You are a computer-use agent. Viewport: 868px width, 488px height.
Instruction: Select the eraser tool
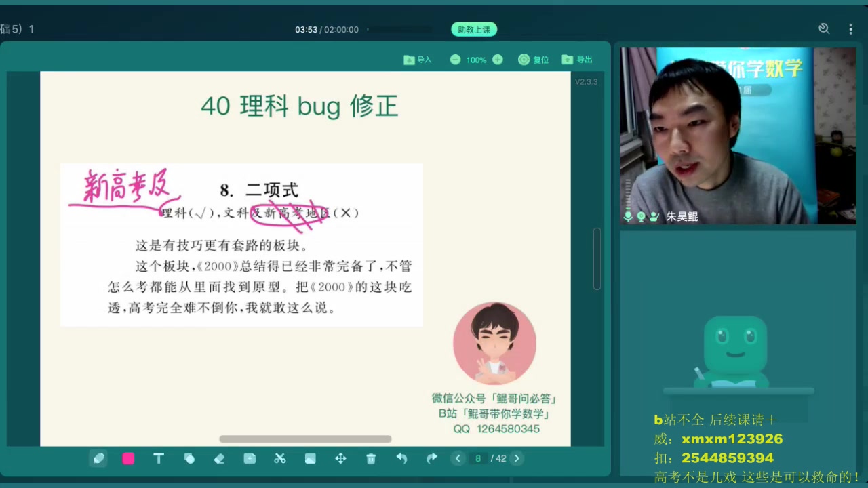point(219,459)
